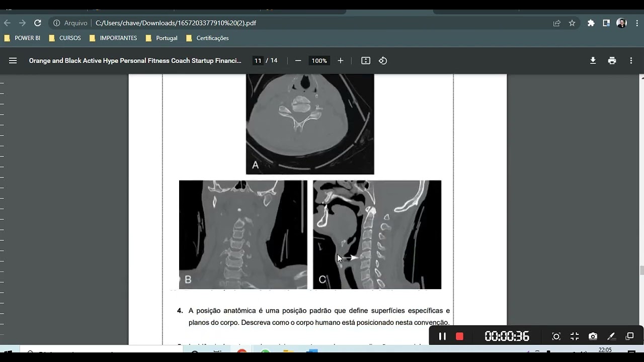Image resolution: width=644 pixels, height=362 pixels.
Task: Click the recorder window overlay icon
Action: (629, 336)
